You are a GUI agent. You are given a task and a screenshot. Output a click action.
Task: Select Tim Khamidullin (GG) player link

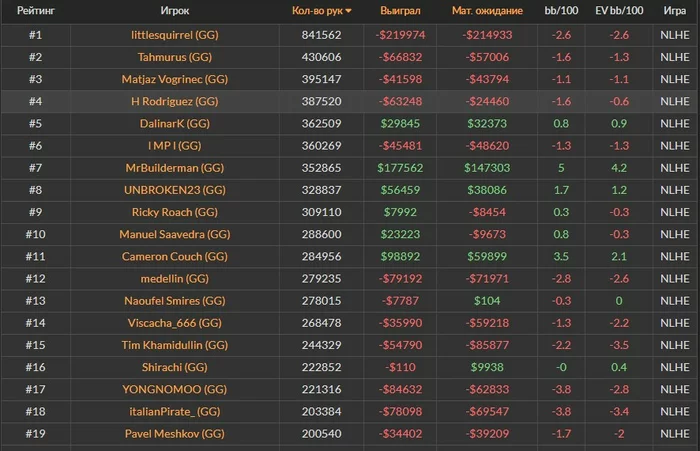coord(174,346)
